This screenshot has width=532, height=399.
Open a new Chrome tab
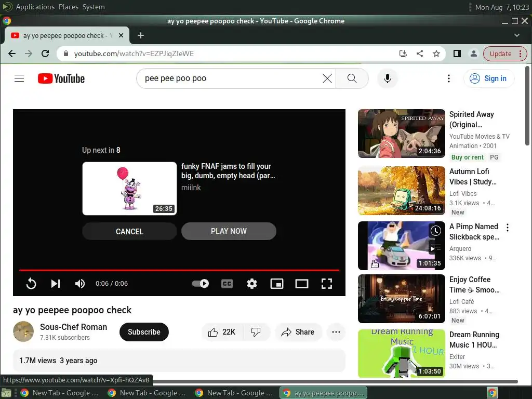pos(140,35)
